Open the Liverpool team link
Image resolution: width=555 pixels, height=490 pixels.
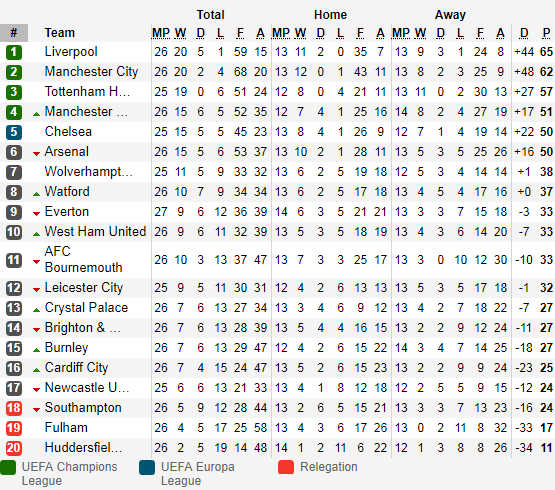tap(71, 52)
